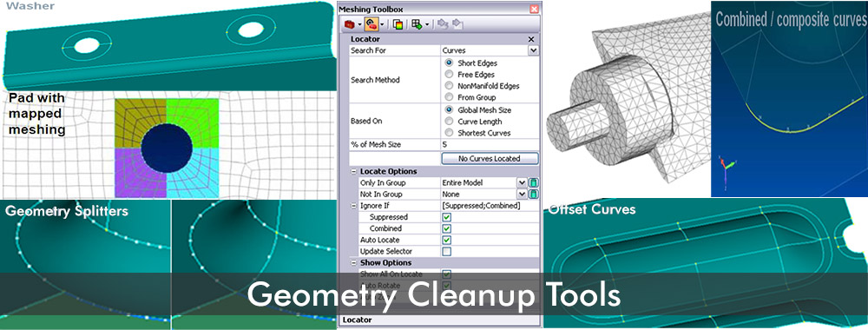Image resolution: width=868 pixels, height=330 pixels.
Task: Click the group icon beside Only In Group
Action: coord(534,182)
